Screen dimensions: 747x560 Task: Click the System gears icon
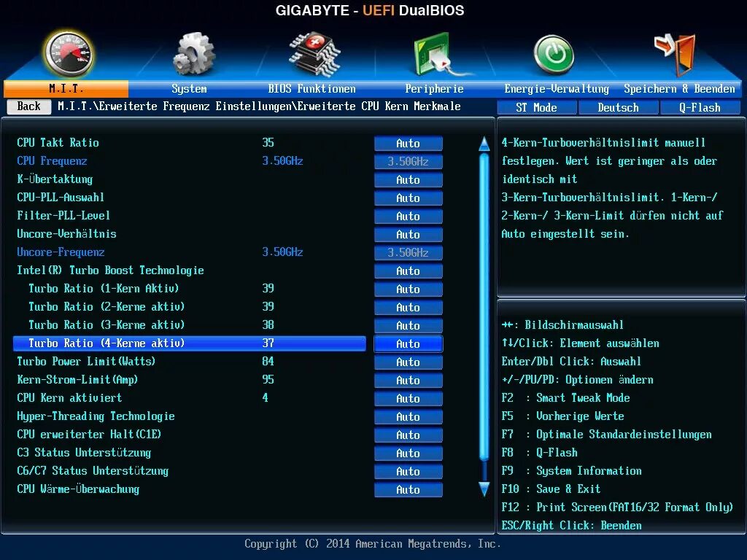[193, 54]
